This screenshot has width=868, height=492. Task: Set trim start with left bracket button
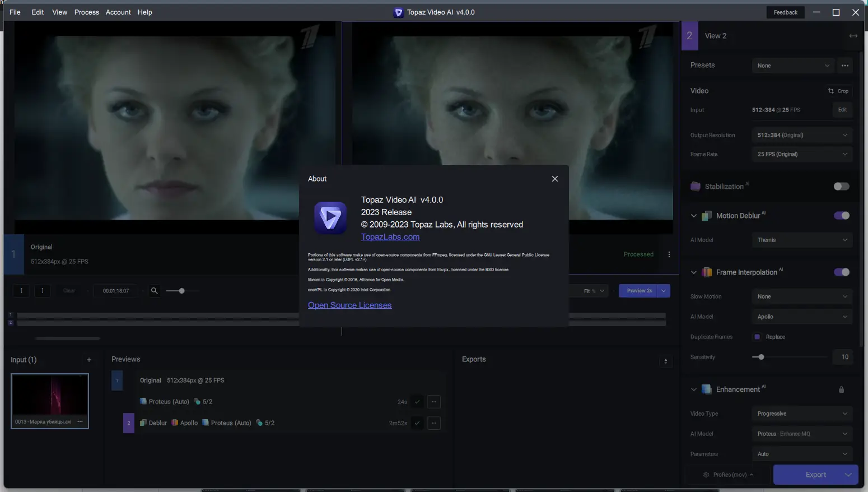tap(21, 291)
